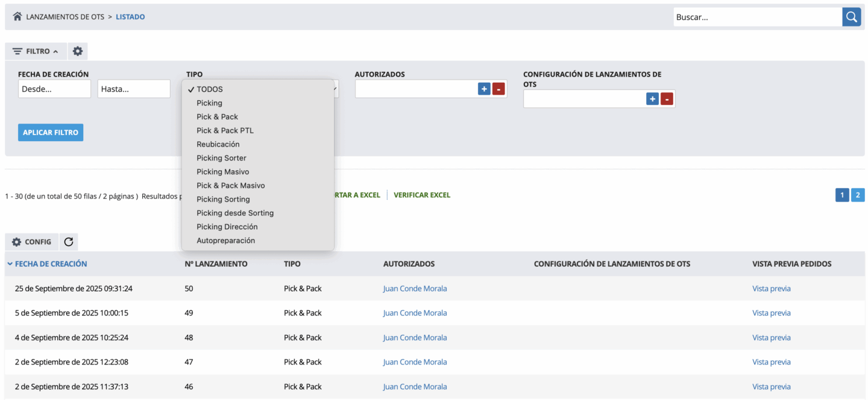Choose Picking Sorter type option
This screenshot has height=400, width=868.
coord(221,158)
